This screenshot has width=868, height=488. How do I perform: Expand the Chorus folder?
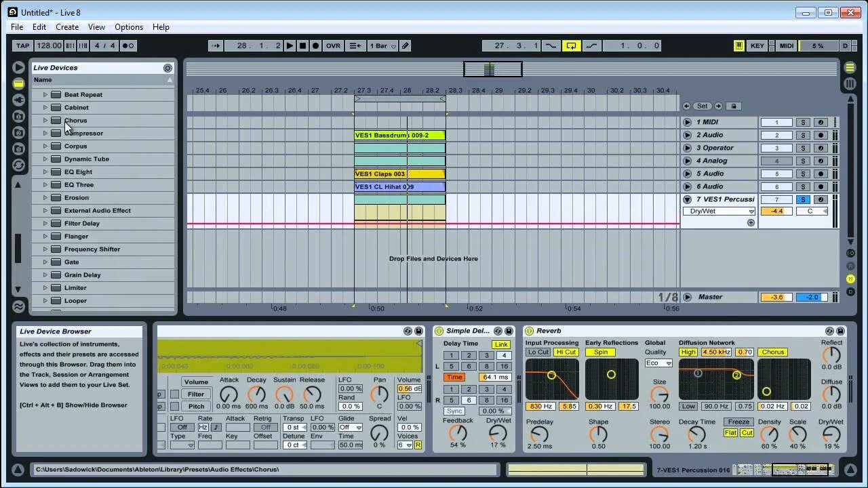pyautogui.click(x=45, y=120)
